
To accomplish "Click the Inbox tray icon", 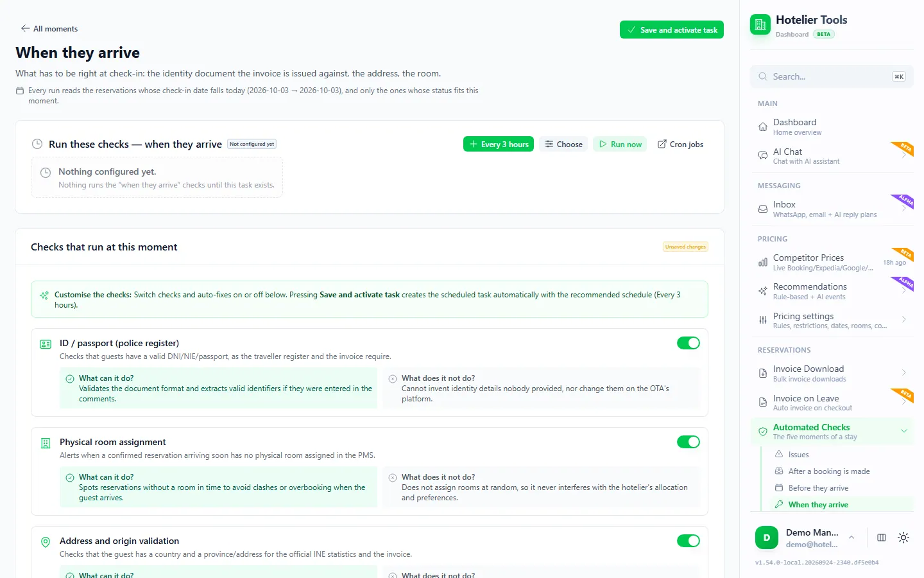I will 763,209.
